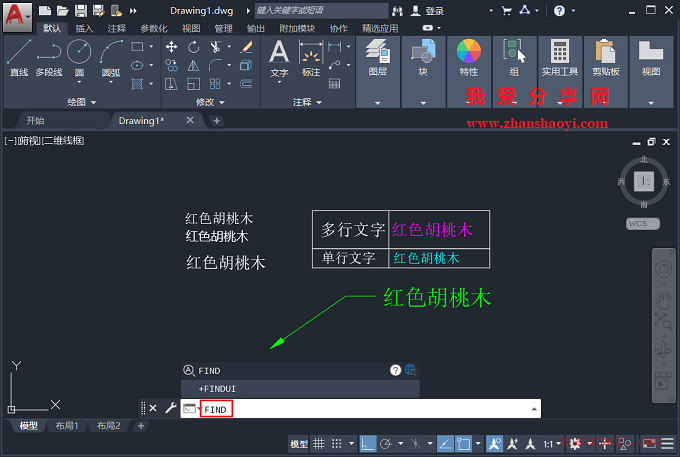This screenshot has width=680, height=457.
Task: Open the annotation scale 1:1 dropdown
Action: (x=552, y=444)
